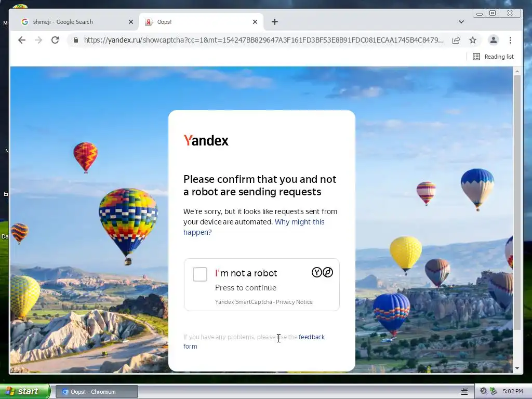532x399 pixels.
Task: Open a new tab with plus button
Action: pos(275,22)
